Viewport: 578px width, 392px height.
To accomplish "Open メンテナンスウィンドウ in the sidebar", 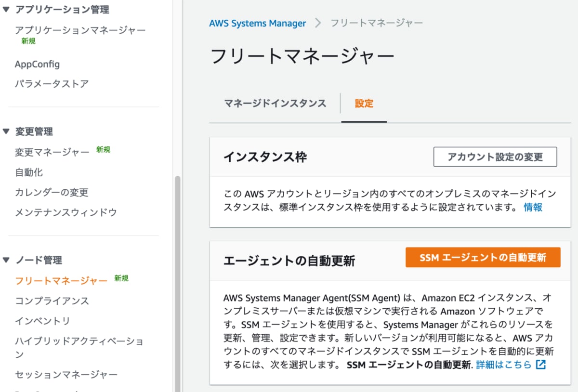I will tap(66, 212).
